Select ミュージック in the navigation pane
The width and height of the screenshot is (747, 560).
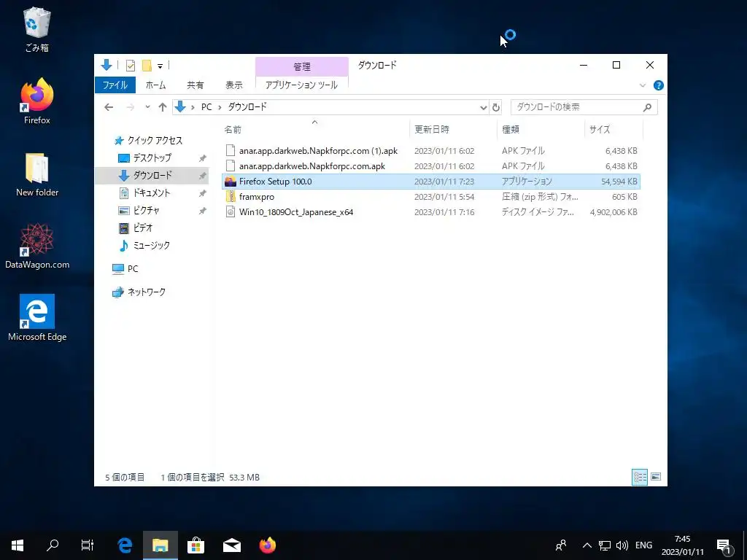[x=151, y=245]
